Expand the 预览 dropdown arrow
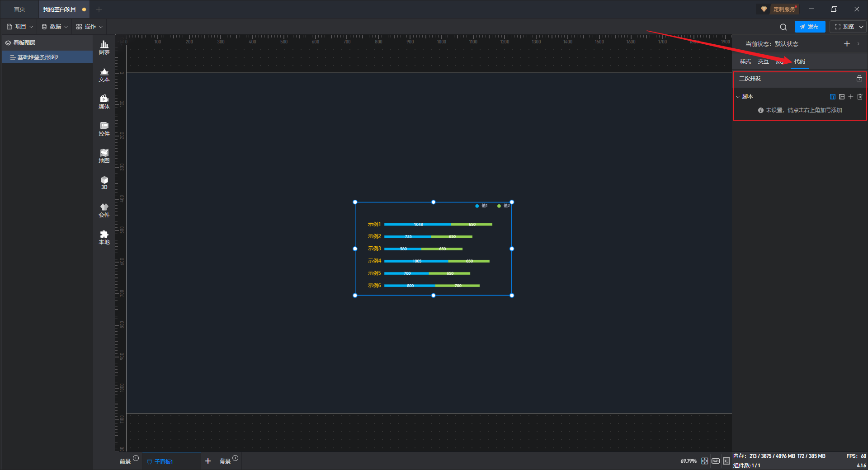This screenshot has width=868, height=470. coord(861,27)
